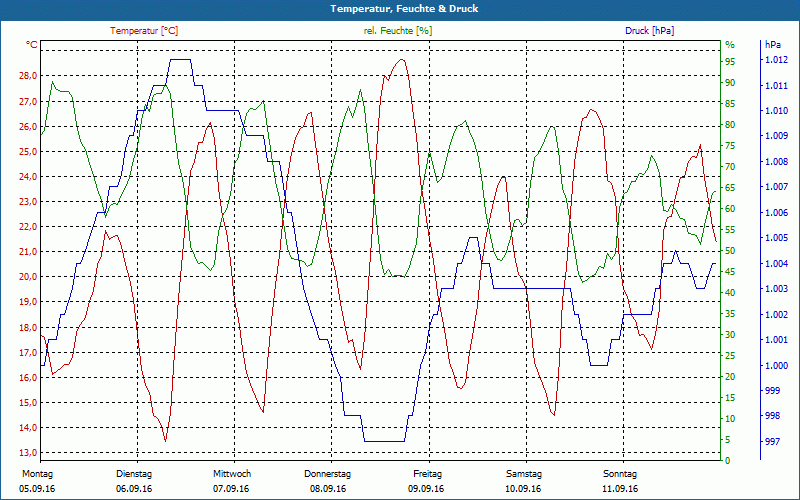Screen dimensions: 800x500
Task: Click the date '08.09.16'
Action: [x=328, y=489]
